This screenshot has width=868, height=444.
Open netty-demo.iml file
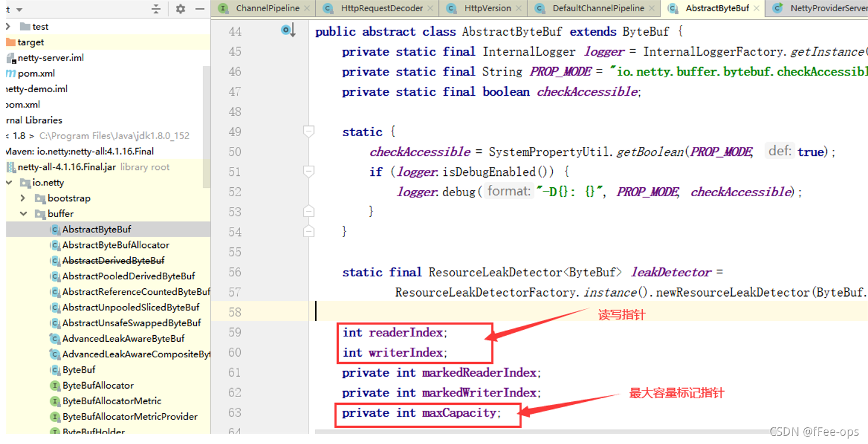37,89
